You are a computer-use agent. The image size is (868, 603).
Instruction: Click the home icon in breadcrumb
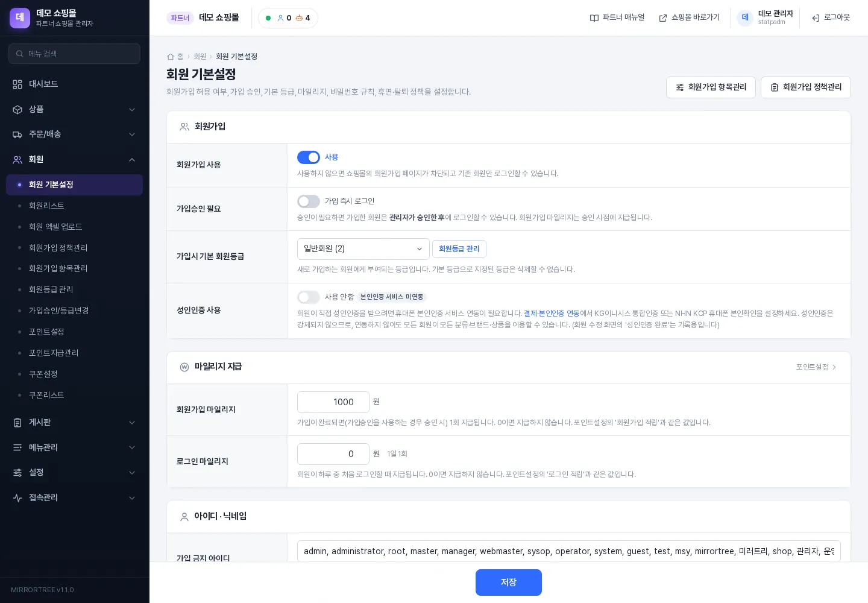(171, 57)
